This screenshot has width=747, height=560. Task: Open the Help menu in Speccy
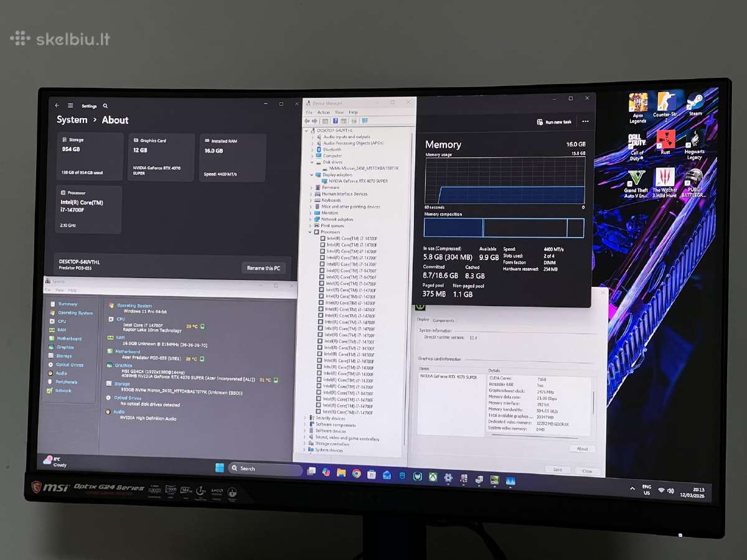(x=72, y=291)
